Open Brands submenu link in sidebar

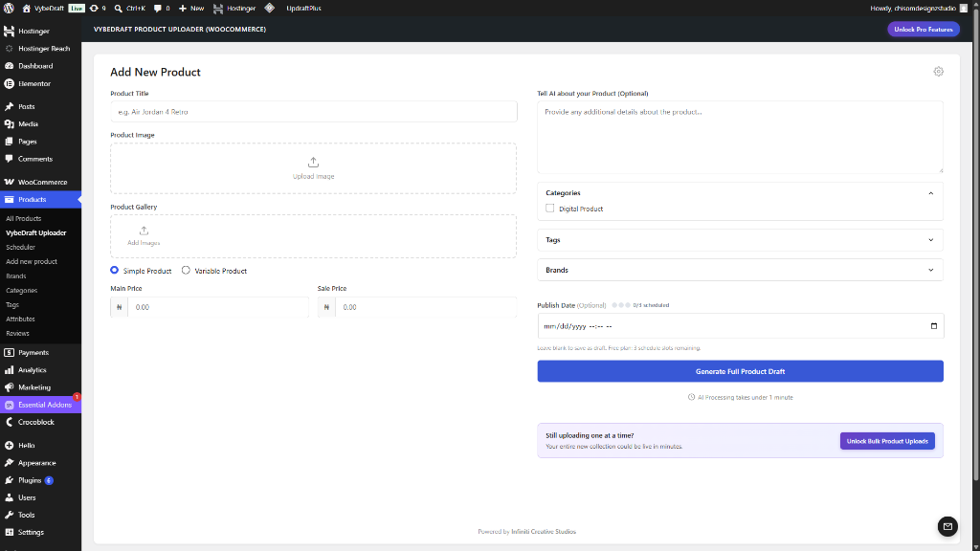click(16, 276)
